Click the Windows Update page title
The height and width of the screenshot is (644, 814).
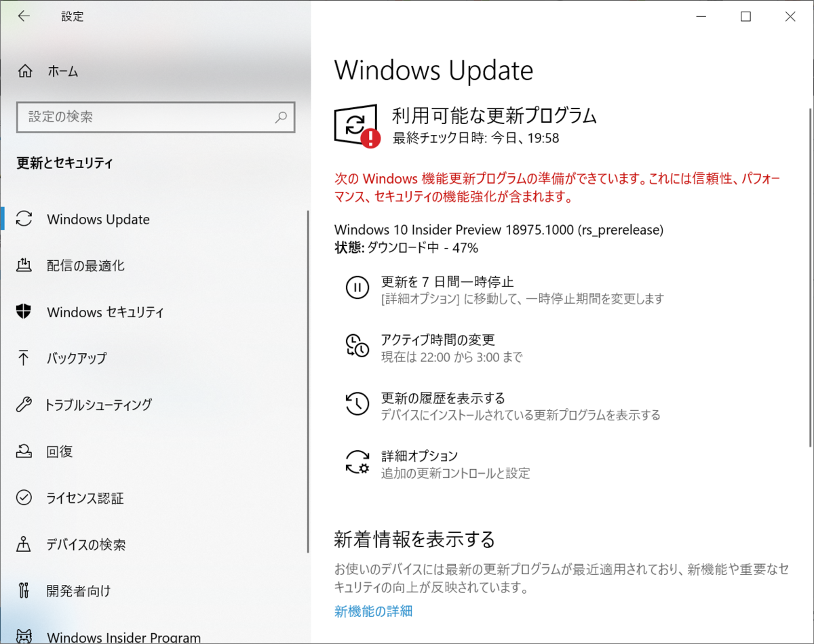pyautogui.click(x=433, y=71)
